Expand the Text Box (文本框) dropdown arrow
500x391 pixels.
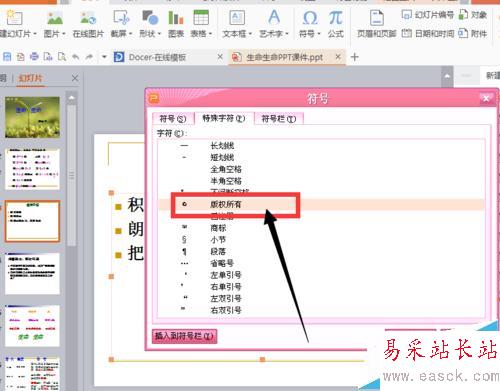[250, 34]
